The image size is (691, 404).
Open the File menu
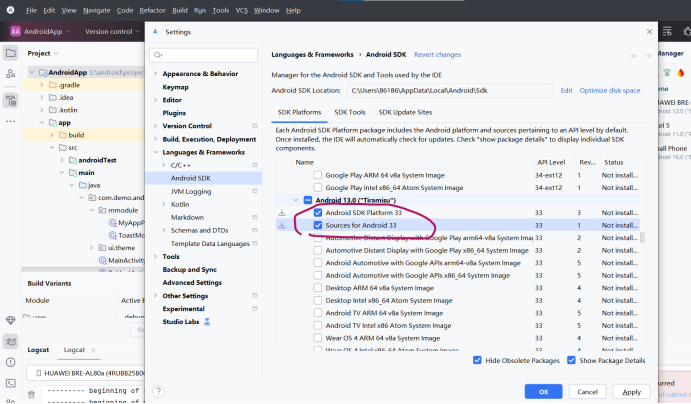click(x=31, y=10)
